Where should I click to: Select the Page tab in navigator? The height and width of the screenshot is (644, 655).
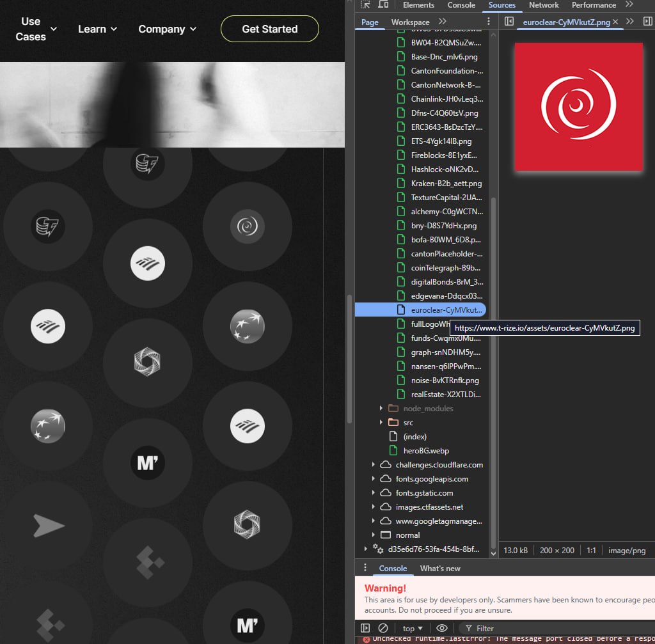tap(370, 22)
